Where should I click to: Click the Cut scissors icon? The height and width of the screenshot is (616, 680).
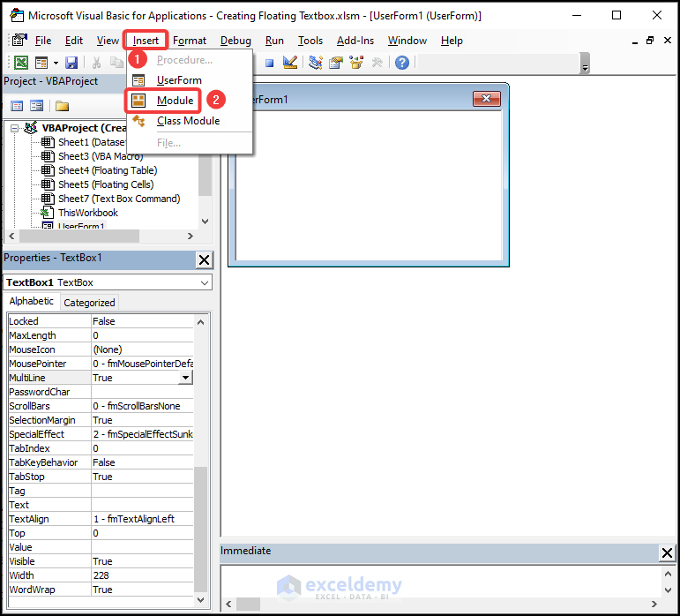[96, 63]
